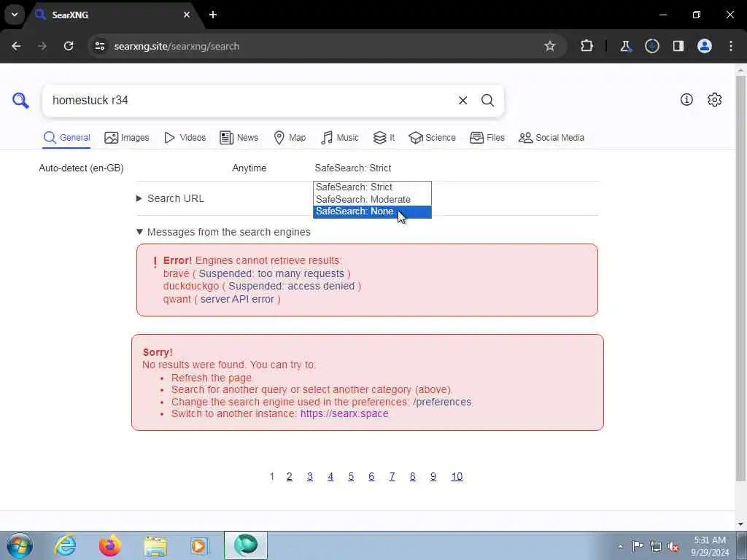Open the downloads icon in toolbar
747x560 pixels.
pos(651,46)
